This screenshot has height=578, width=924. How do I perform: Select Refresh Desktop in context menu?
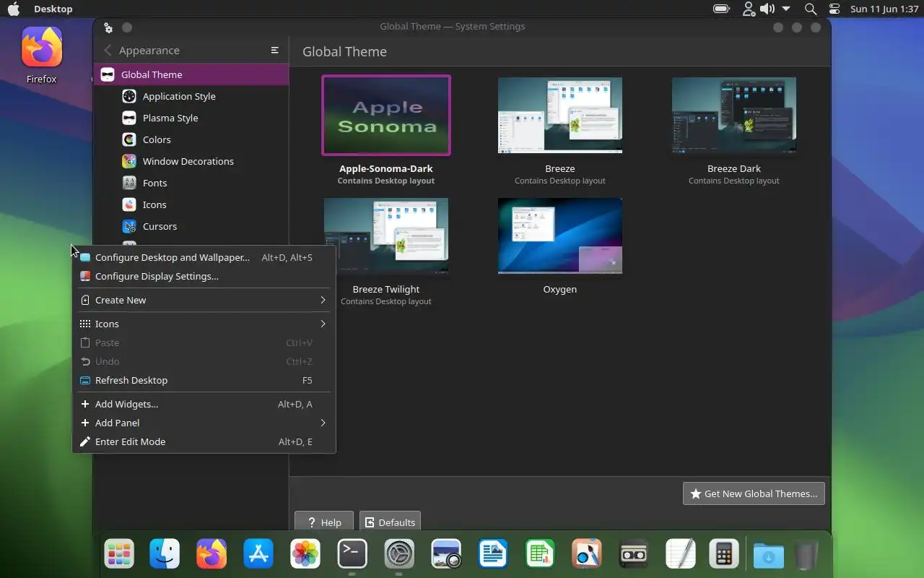(x=204, y=380)
